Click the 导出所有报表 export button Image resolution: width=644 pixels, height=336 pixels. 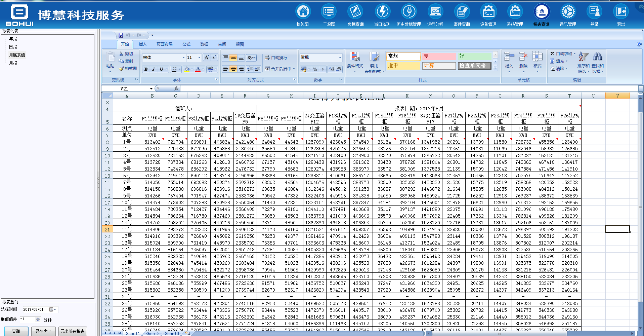(72, 331)
